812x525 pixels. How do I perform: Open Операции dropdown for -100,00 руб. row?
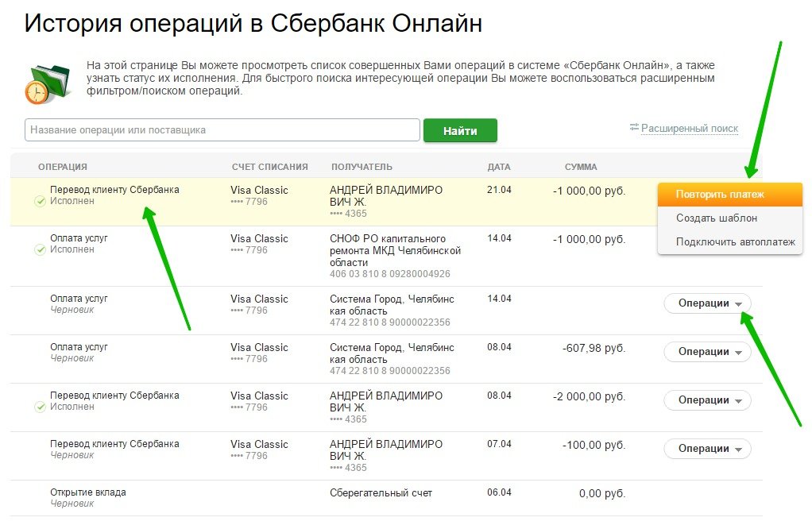coord(707,449)
